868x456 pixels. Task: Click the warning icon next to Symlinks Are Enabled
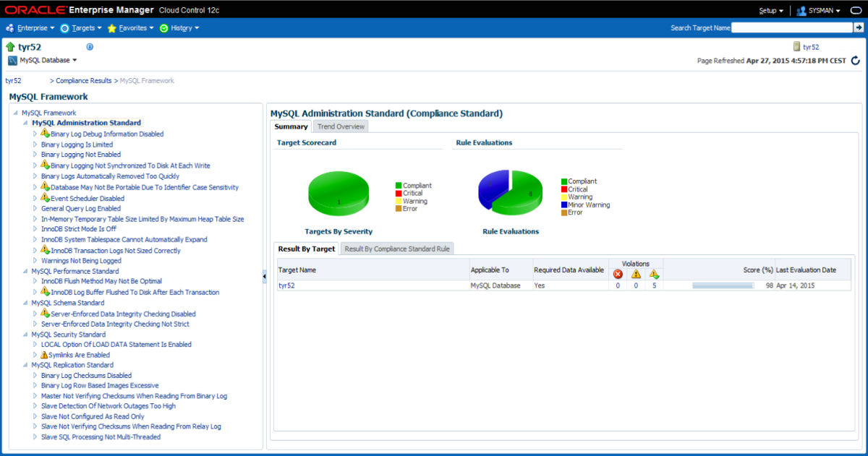pos(45,355)
